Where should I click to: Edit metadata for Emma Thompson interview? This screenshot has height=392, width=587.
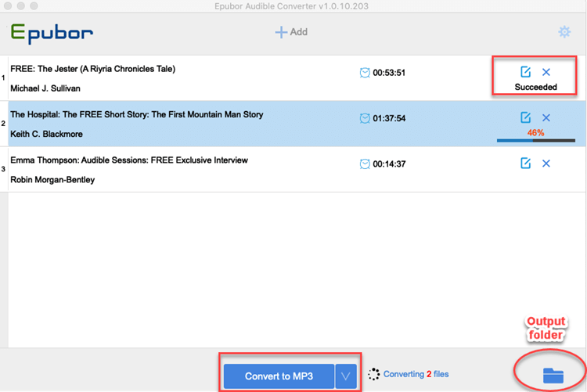point(525,164)
